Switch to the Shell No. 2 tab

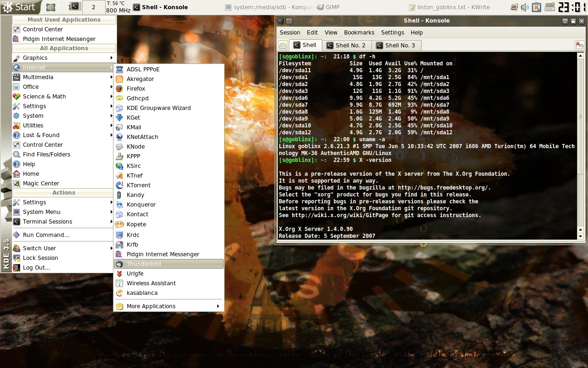[x=346, y=45]
